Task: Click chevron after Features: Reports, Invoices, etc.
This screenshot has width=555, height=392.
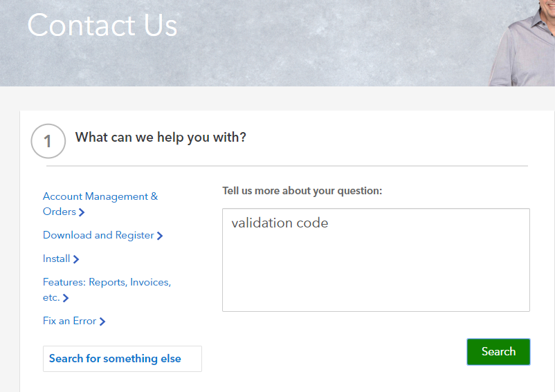Action: 66,299
